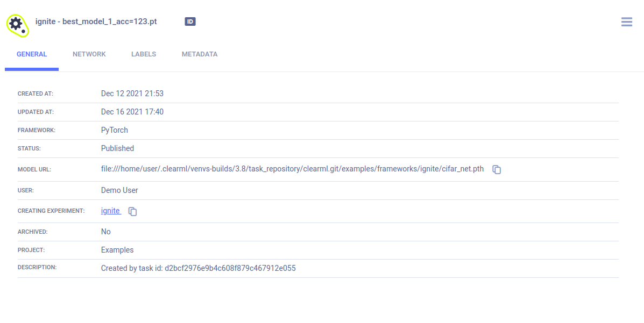644x323 pixels.
Task: Copy the creating experiment ID
Action: coord(132,211)
